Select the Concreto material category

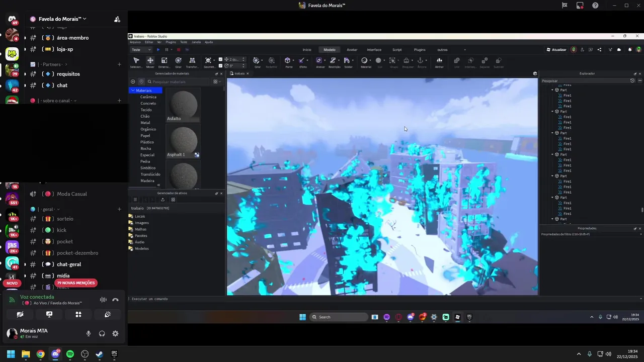(x=148, y=103)
